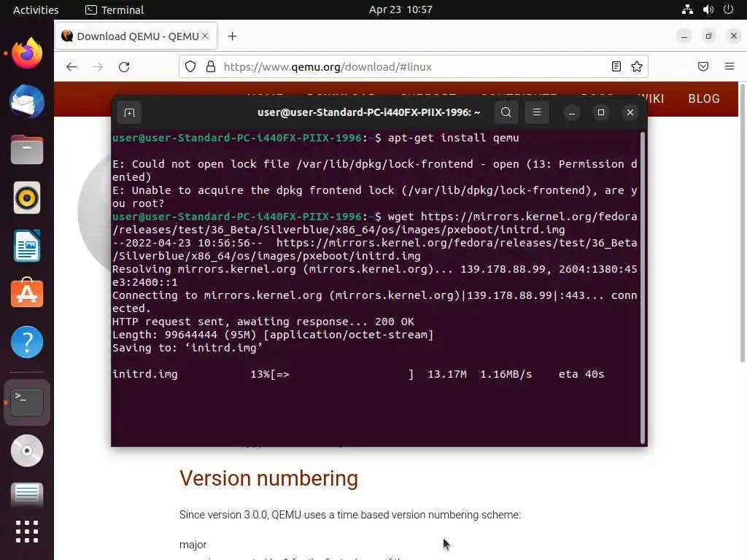View site security padlock info
The width and height of the screenshot is (747, 560).
(211, 66)
